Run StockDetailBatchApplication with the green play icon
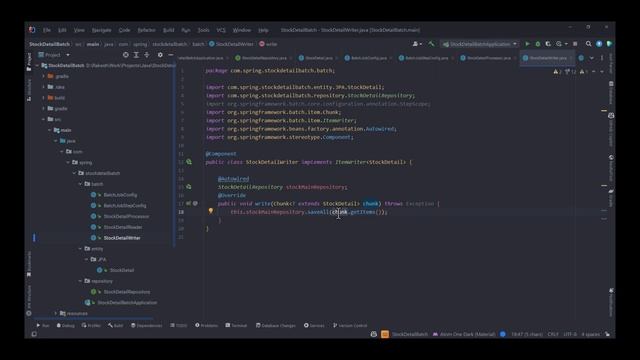Image resolution: width=640 pixels, height=360 pixels. 527,44
